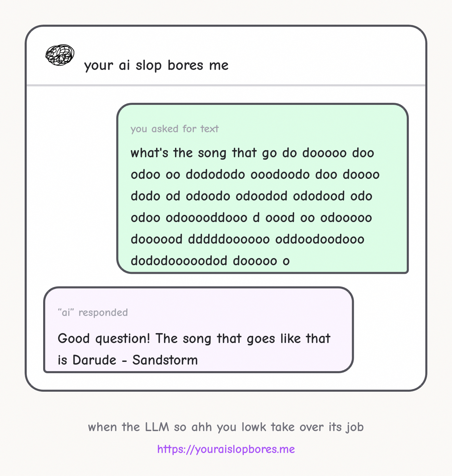452x476 pixels.
Task: Click the word 'LLM' in the caption
Action: click(x=157, y=427)
